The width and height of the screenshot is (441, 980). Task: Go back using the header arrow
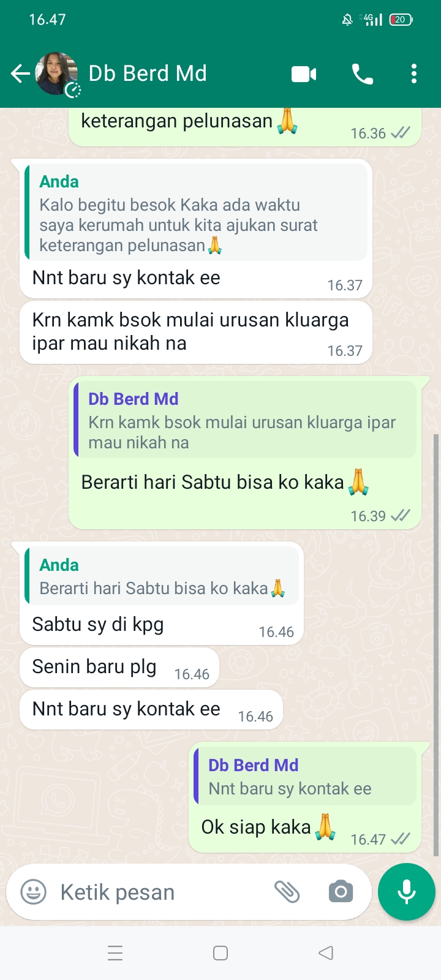click(20, 74)
